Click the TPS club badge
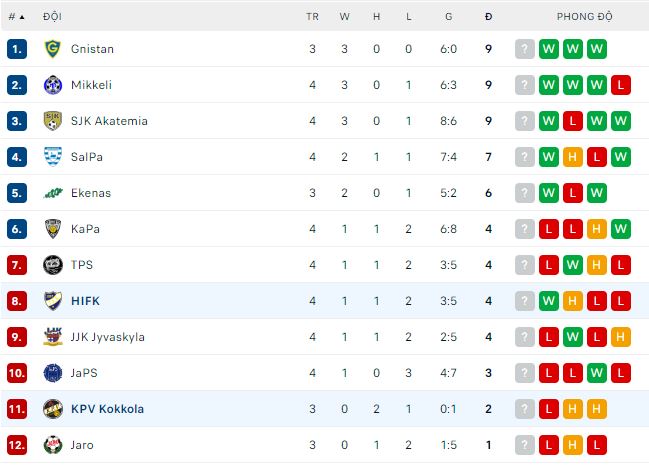649x466 pixels. 53,265
